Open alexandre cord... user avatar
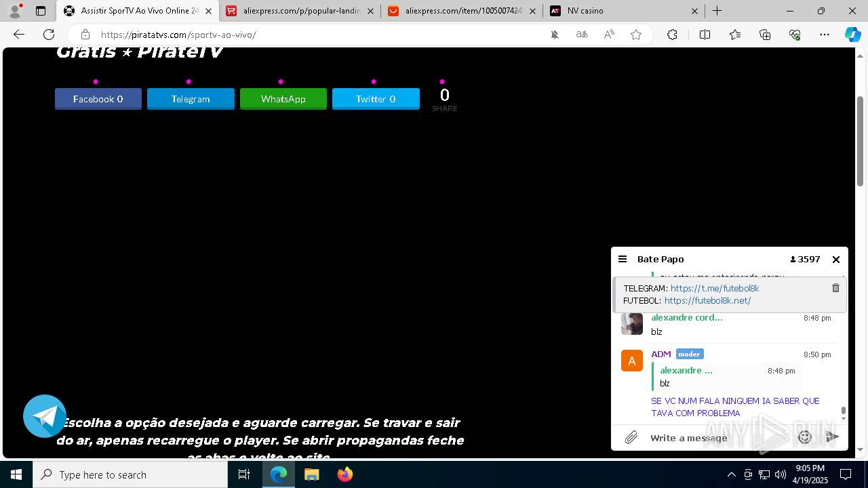This screenshot has height=488, width=868. (x=632, y=324)
